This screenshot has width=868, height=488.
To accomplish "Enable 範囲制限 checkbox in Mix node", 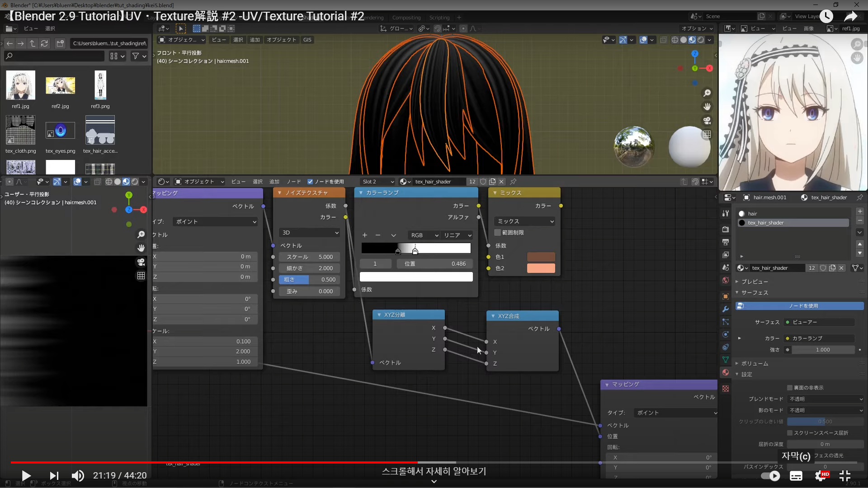I will coord(498,233).
